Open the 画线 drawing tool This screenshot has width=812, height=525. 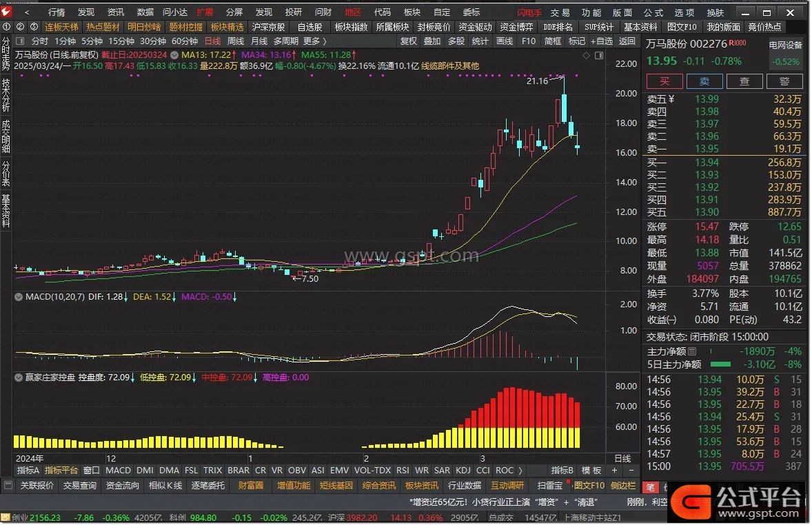(505, 41)
